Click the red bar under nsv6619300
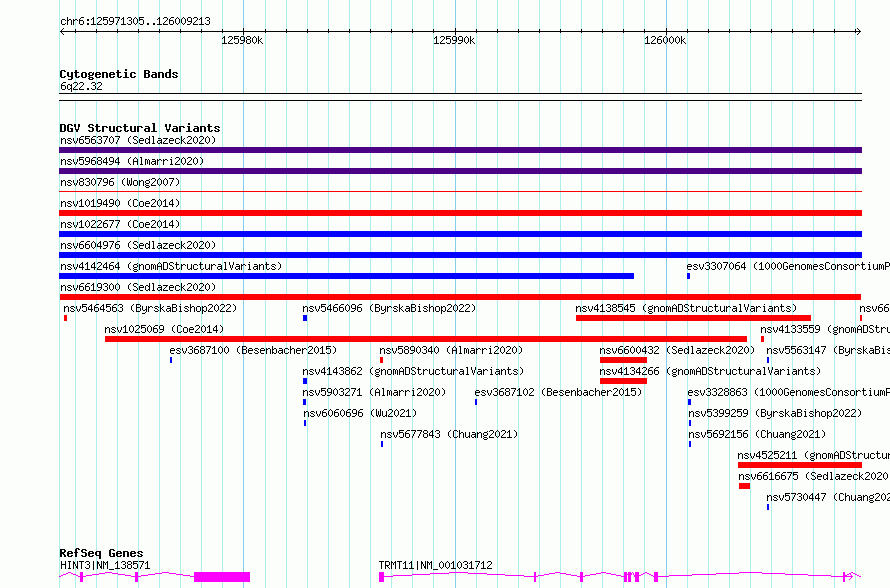Viewport: 890px width, 588px height. point(460,297)
